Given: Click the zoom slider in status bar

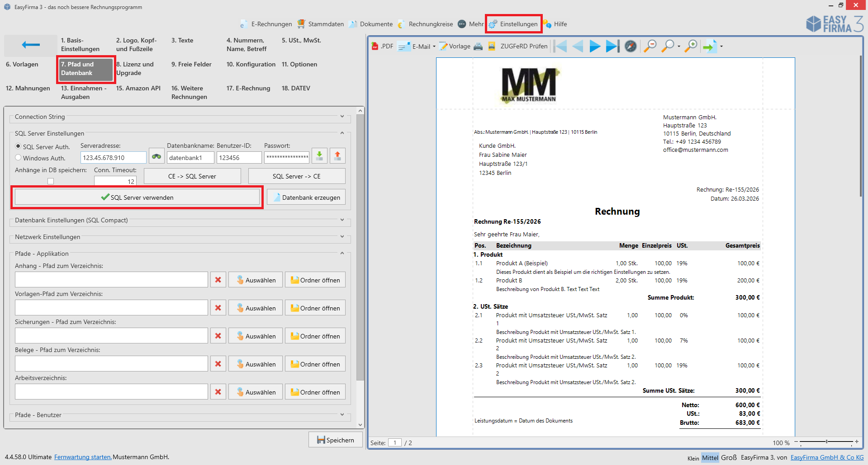Looking at the screenshot, I should point(826,442).
